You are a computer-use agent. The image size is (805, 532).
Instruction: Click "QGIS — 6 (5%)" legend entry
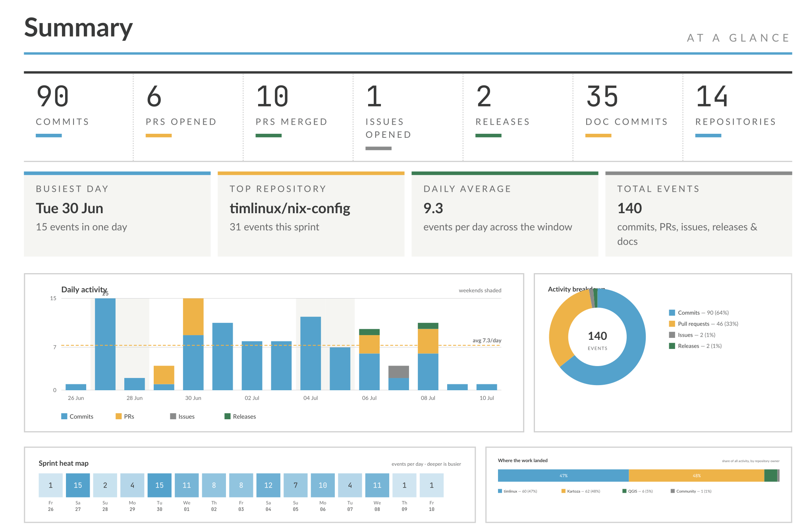[638, 492]
